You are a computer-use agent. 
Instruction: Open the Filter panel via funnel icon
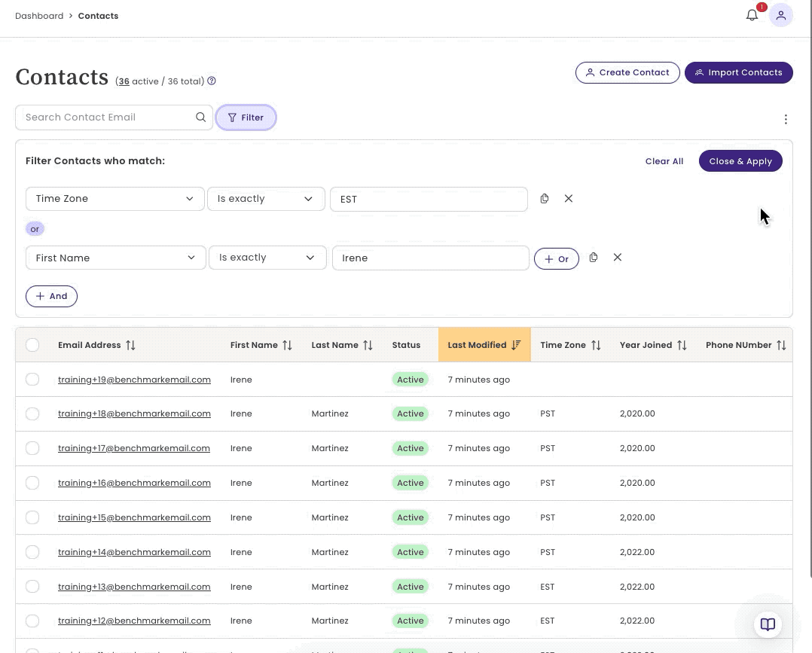pyautogui.click(x=234, y=117)
